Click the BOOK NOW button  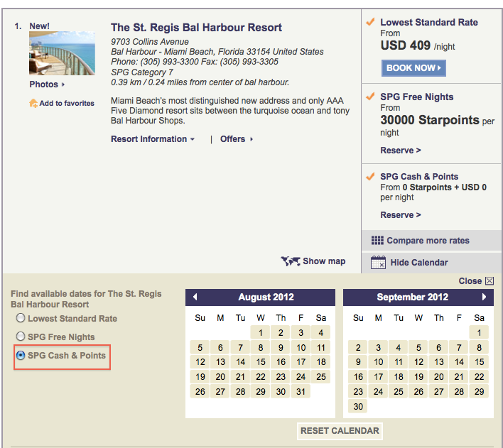pos(413,68)
